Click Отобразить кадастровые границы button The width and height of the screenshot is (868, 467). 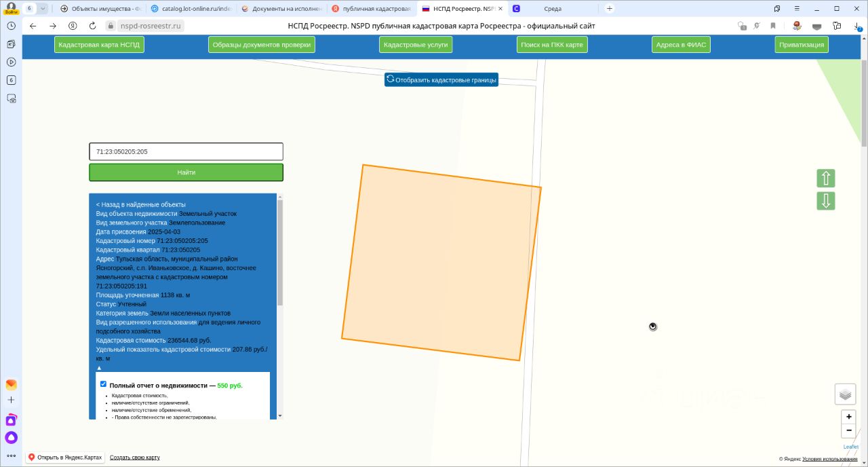(441, 80)
